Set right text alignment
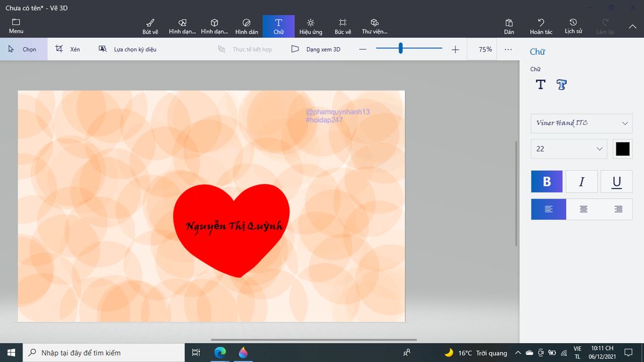This screenshot has width=644, height=362. pyautogui.click(x=618, y=209)
